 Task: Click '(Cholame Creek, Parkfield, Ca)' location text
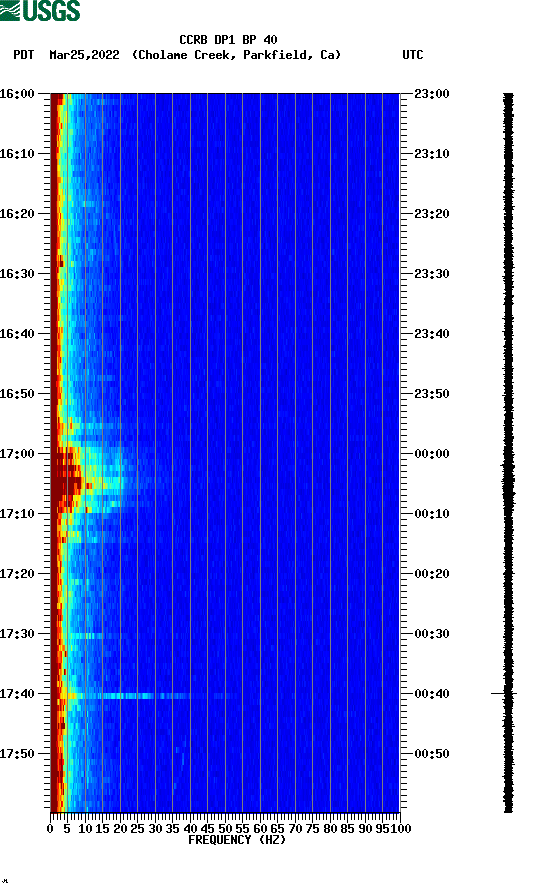click(x=236, y=55)
